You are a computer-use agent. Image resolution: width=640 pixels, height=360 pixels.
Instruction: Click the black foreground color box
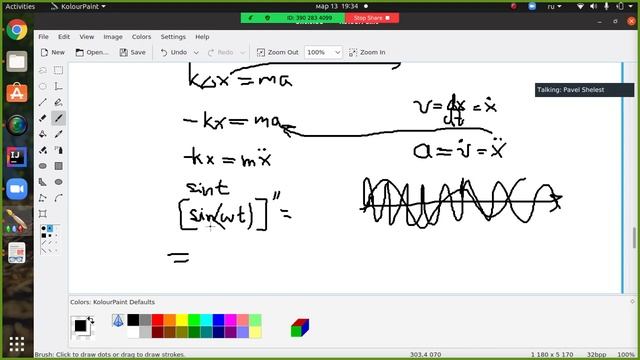coord(80,325)
